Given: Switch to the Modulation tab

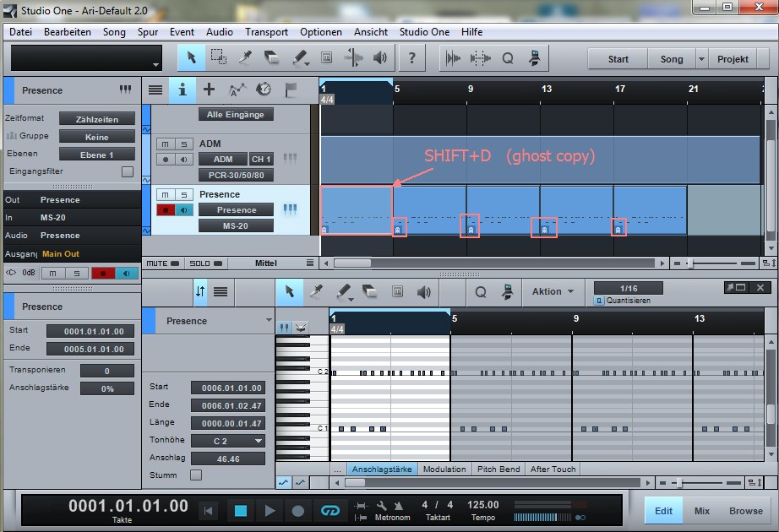Looking at the screenshot, I should pyautogui.click(x=444, y=469).
